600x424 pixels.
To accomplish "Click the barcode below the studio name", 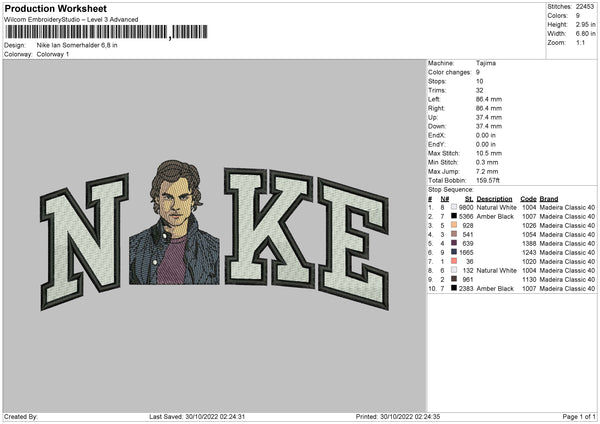I will 106,32.
